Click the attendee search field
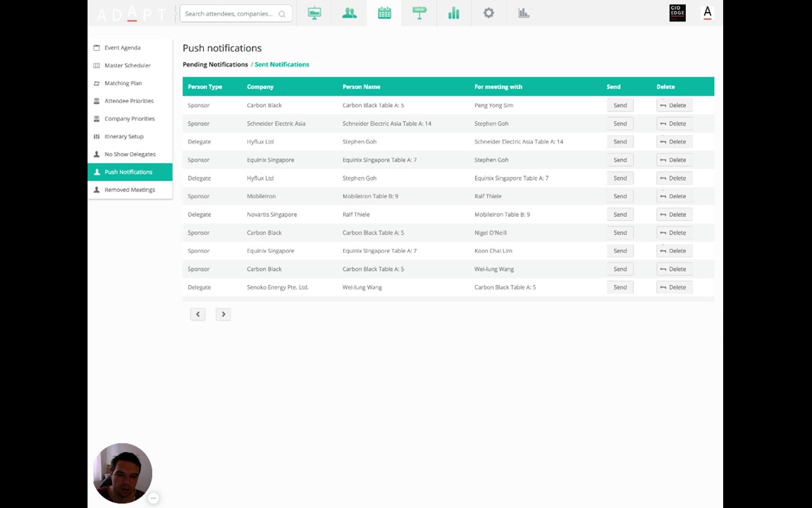The width and height of the screenshot is (812, 508). [x=236, y=13]
